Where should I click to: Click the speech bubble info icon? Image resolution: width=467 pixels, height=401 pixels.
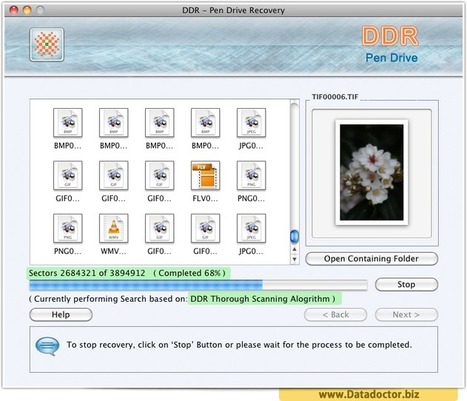point(47,346)
